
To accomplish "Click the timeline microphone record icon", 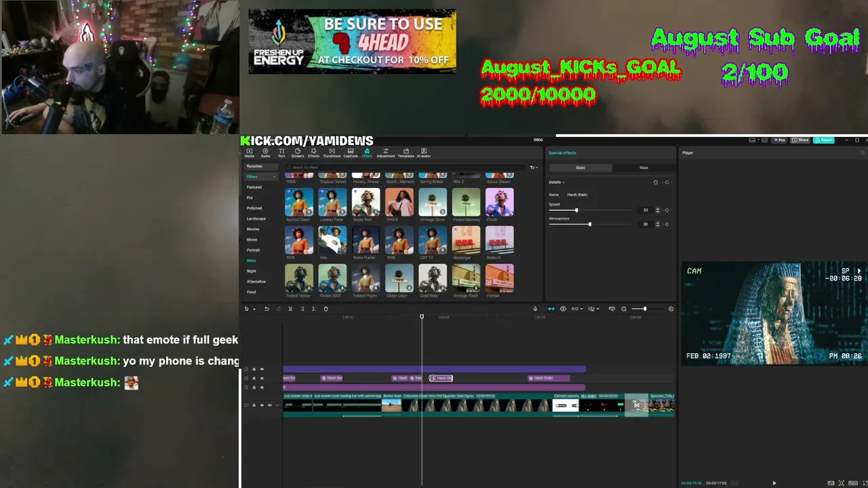I will pyautogui.click(x=535, y=309).
